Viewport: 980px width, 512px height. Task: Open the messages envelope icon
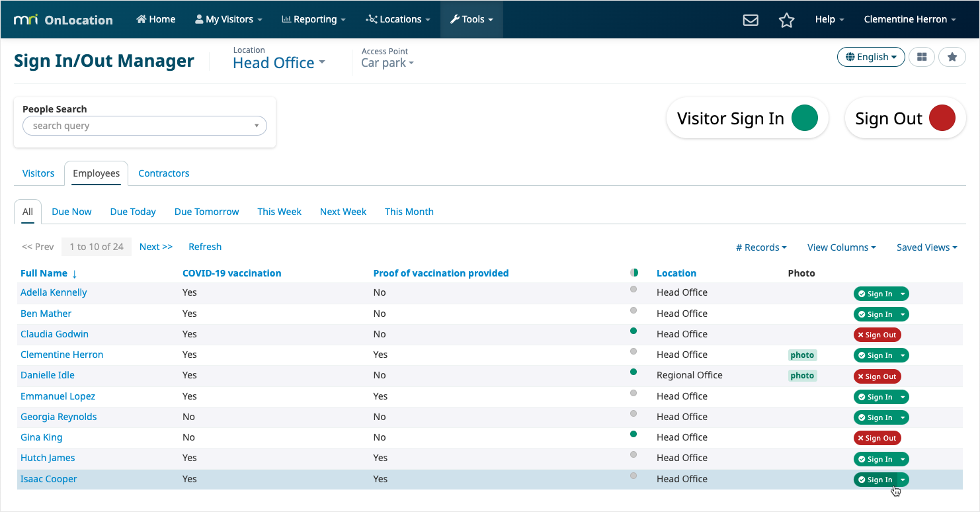[x=751, y=20]
